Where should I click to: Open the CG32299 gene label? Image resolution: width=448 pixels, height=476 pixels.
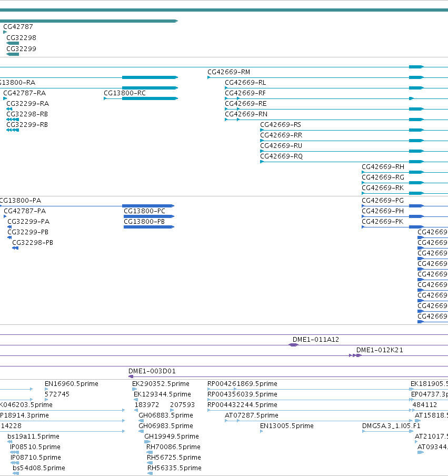pos(21,48)
